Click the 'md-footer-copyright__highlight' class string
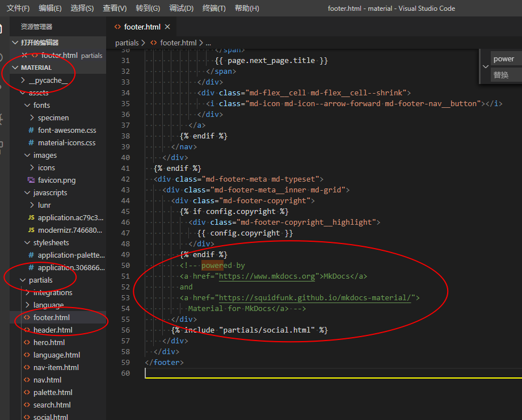The width and height of the screenshot is (522, 420). point(306,222)
